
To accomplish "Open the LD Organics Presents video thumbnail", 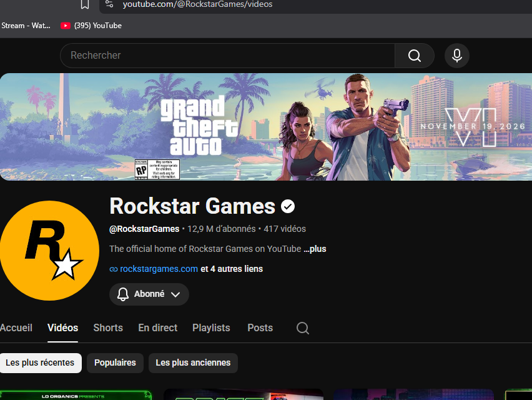I will point(76,395).
